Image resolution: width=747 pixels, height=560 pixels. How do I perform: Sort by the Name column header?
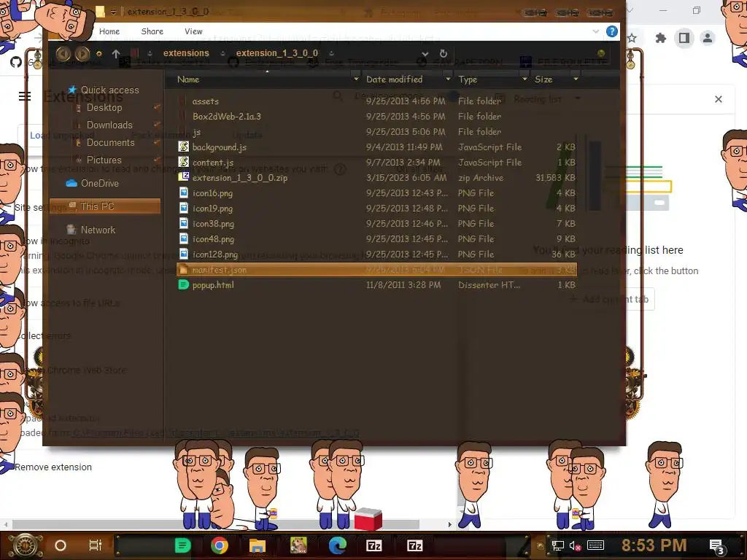188,79
